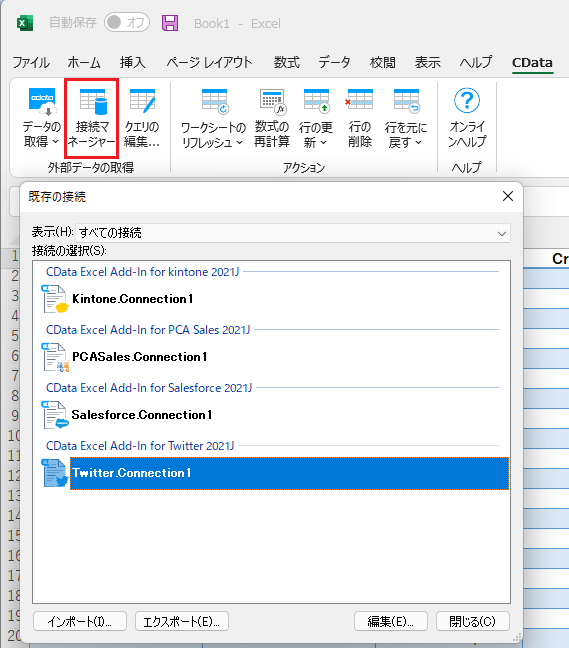The width and height of the screenshot is (569, 648).
Task: Click the PCASales connection file icon
Action: click(x=54, y=357)
